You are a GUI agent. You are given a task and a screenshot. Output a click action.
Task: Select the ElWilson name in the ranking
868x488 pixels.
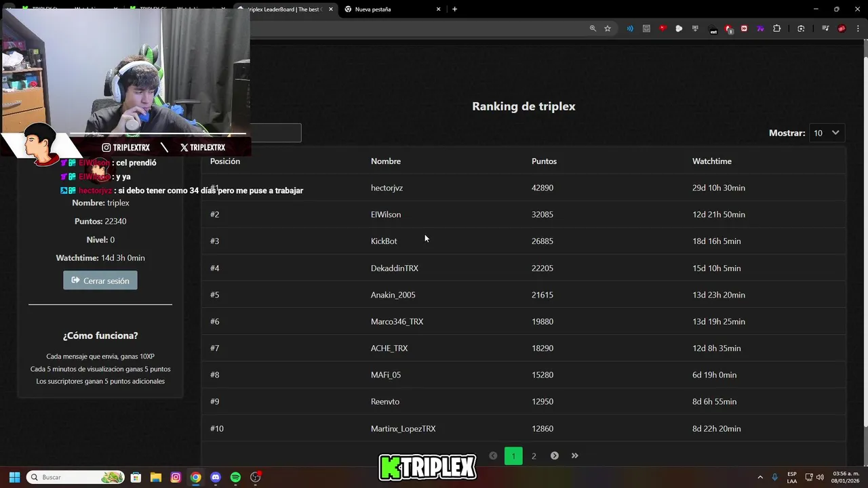coord(386,214)
